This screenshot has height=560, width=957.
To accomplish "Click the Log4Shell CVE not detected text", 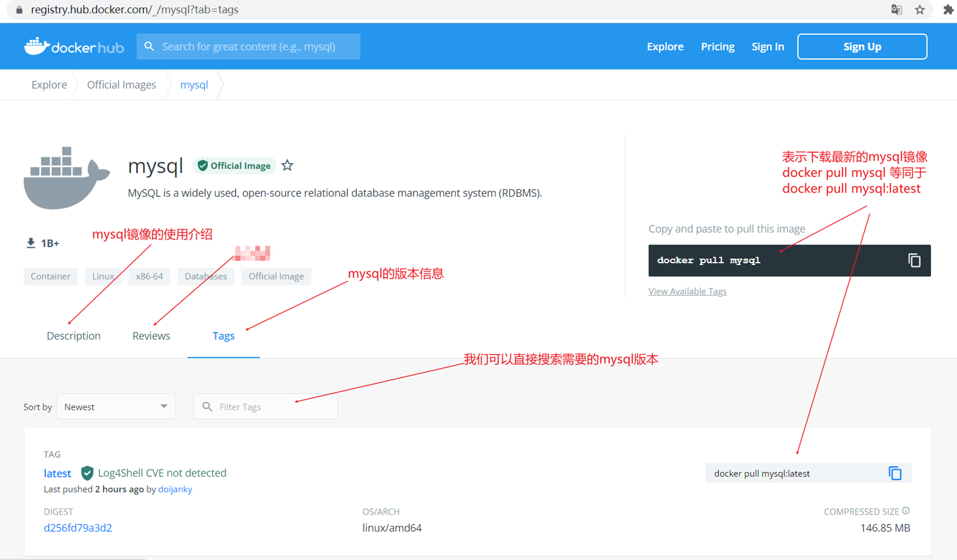I will pyautogui.click(x=162, y=473).
